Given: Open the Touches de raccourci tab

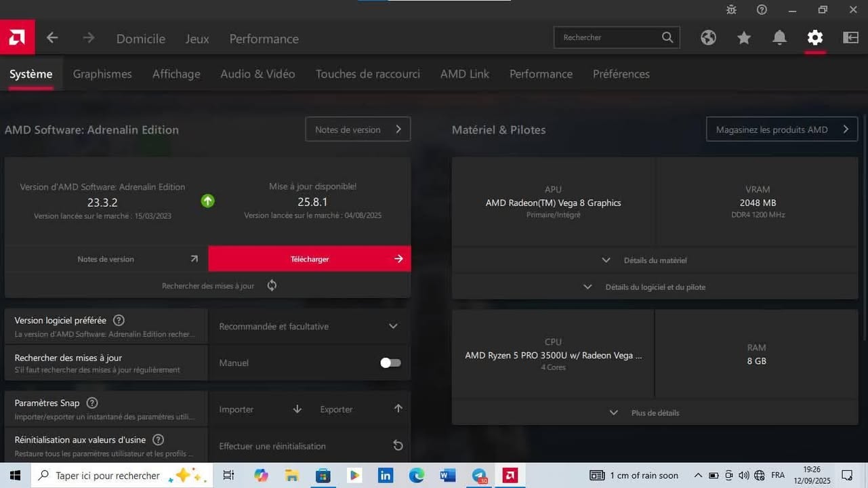Looking at the screenshot, I should tap(367, 74).
